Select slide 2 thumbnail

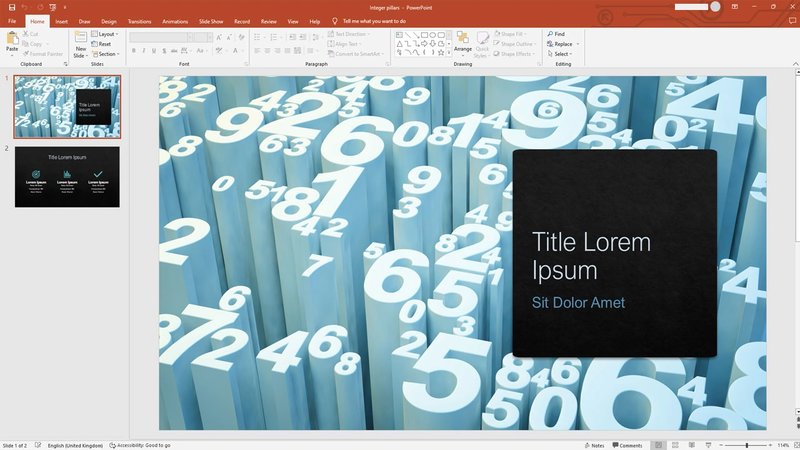[x=67, y=177]
